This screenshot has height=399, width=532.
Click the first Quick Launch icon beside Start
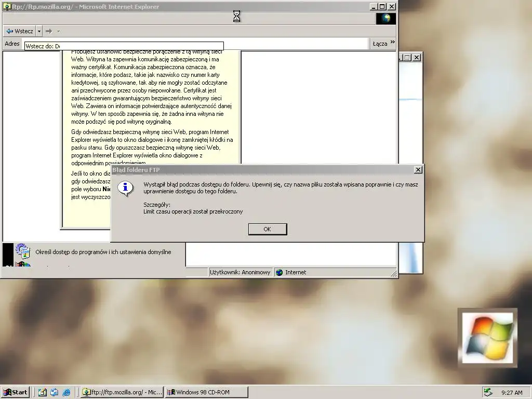pos(43,392)
